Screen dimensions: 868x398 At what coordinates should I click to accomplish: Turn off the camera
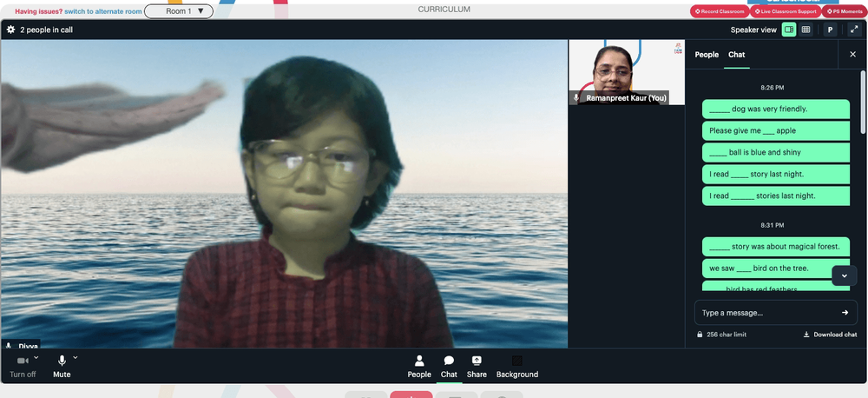click(x=23, y=367)
